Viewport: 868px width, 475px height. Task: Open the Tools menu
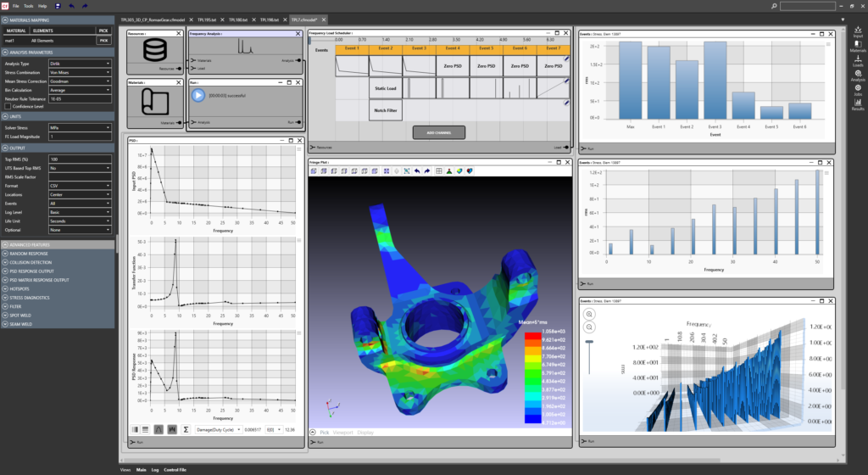pyautogui.click(x=28, y=6)
